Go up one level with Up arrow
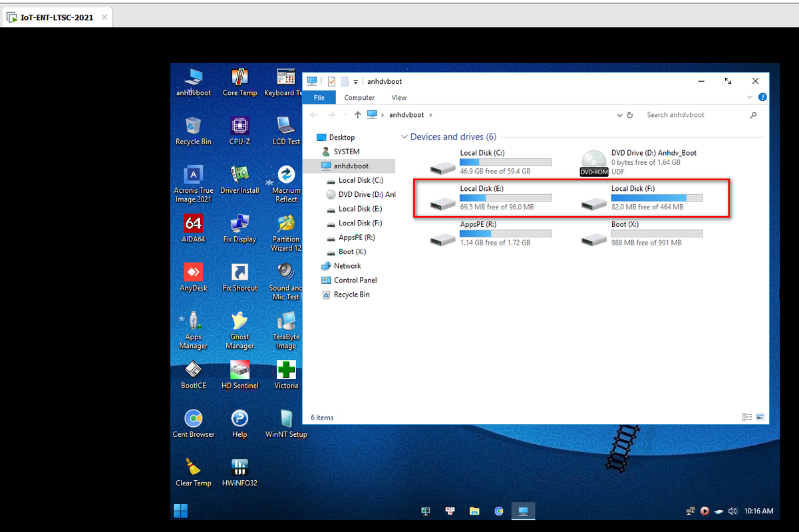799x532 pixels. (x=358, y=115)
